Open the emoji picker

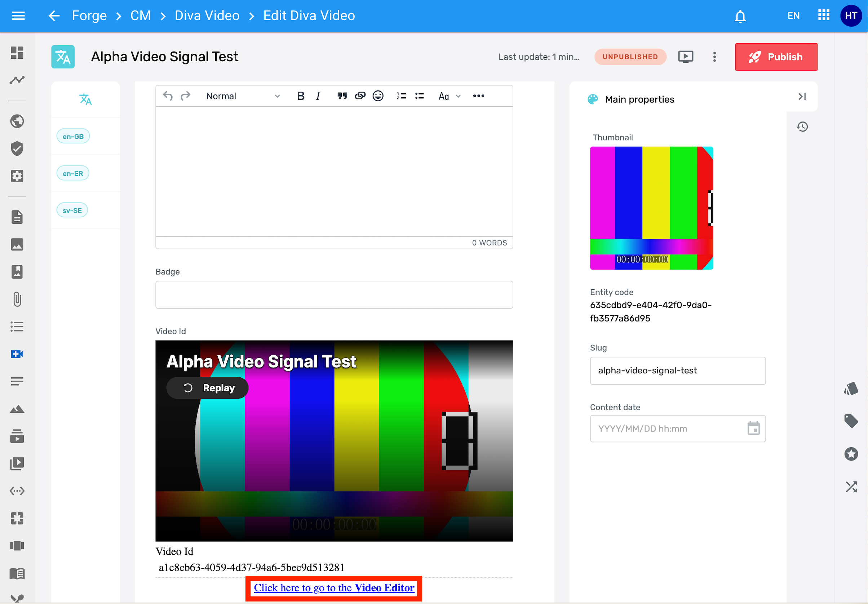pyautogui.click(x=378, y=96)
